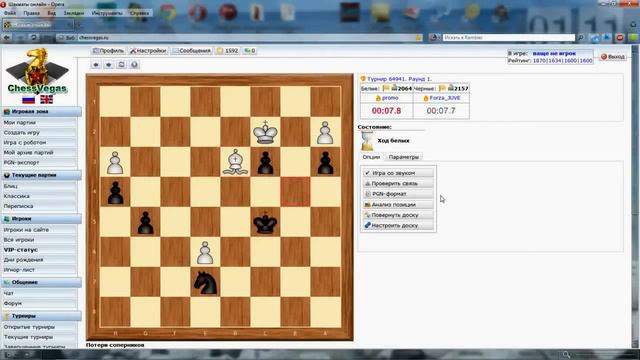Select the white bishop on the board
The height and width of the screenshot is (360, 640).
tap(235, 162)
